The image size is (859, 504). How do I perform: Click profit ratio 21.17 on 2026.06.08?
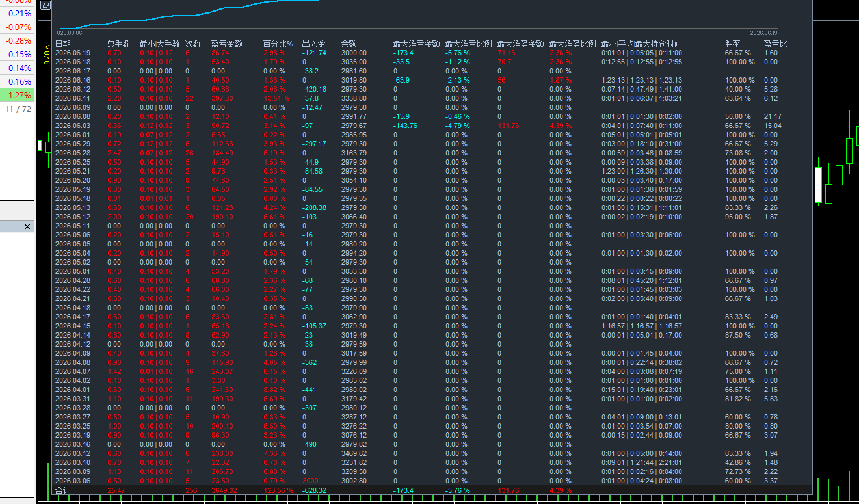point(773,116)
